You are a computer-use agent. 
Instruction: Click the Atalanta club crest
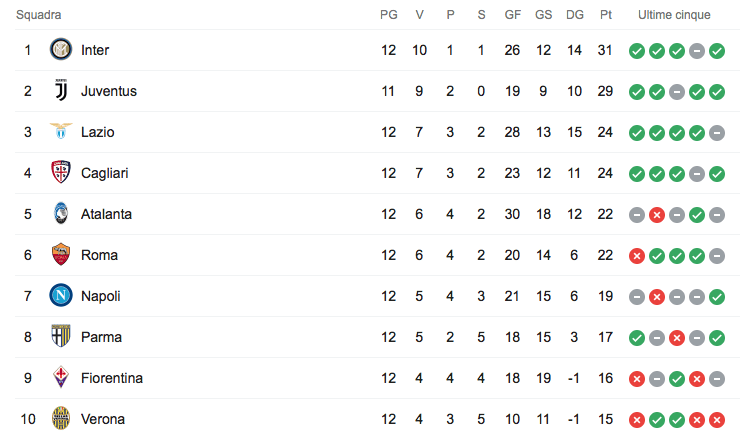pos(61,214)
